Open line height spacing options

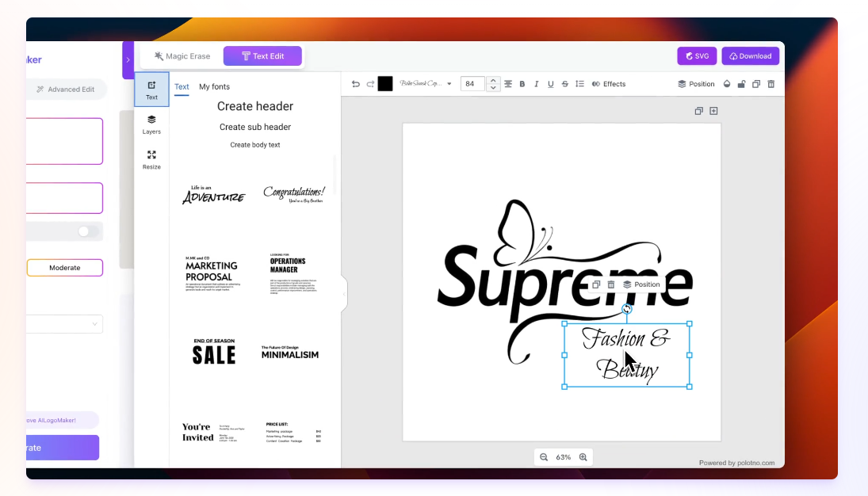[x=579, y=84]
